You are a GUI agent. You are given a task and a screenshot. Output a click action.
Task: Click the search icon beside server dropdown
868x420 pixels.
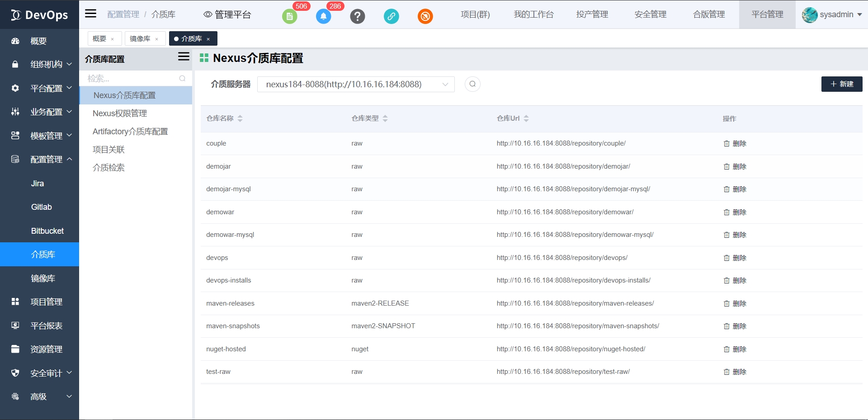point(472,84)
